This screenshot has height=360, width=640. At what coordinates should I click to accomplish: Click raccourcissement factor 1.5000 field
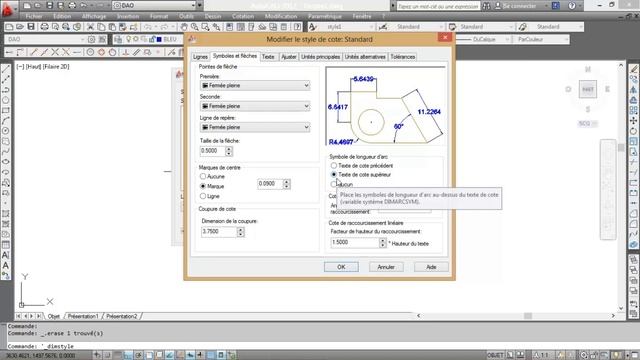pos(355,242)
